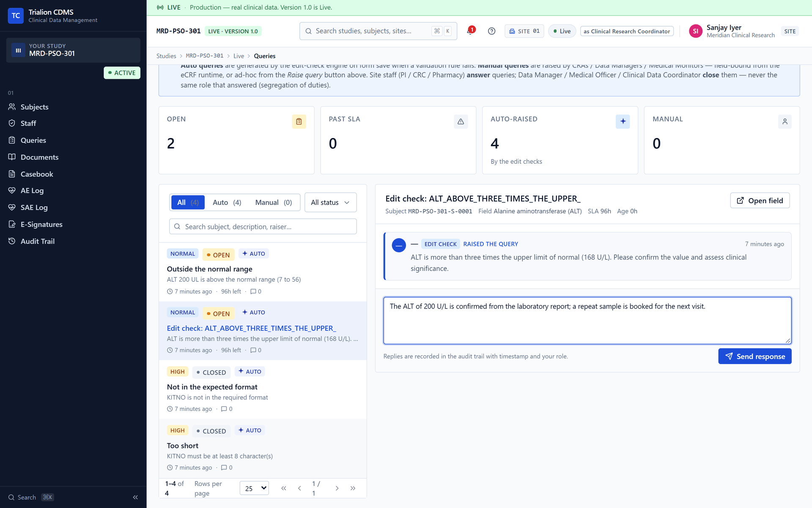Open the notifications bell
This screenshot has height=508, width=812.
click(470, 31)
